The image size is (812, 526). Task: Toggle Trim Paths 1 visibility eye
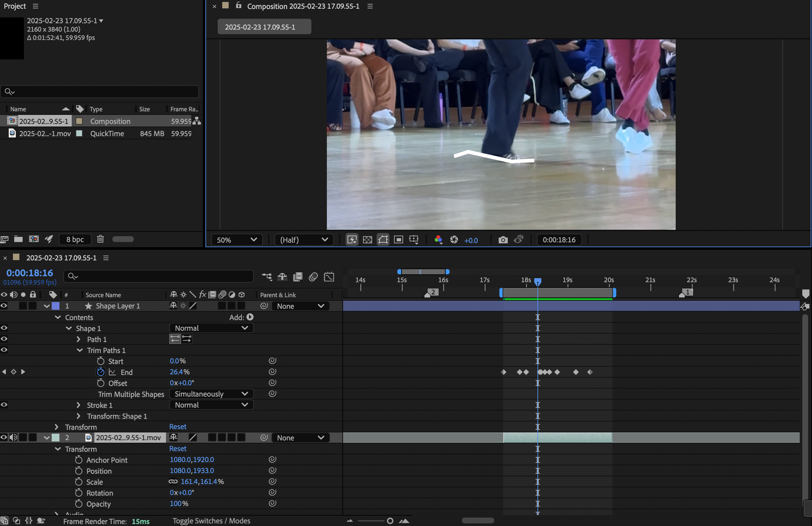[4, 350]
